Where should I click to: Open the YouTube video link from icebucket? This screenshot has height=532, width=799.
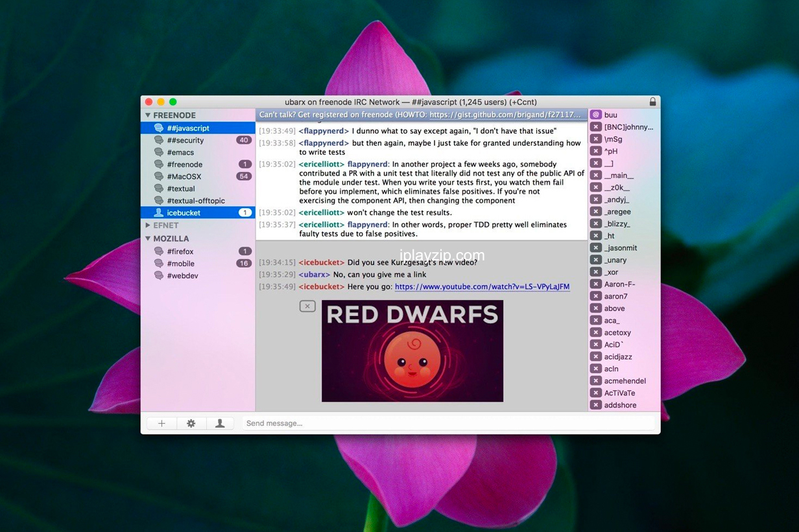pos(482,286)
